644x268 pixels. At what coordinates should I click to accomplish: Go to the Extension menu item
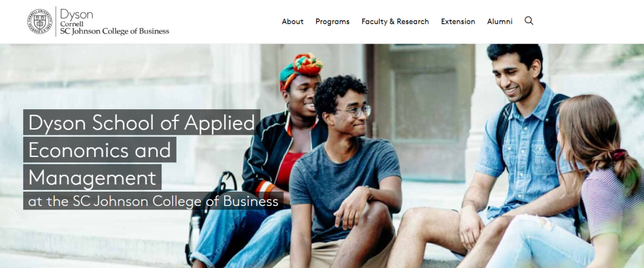pyautogui.click(x=458, y=21)
